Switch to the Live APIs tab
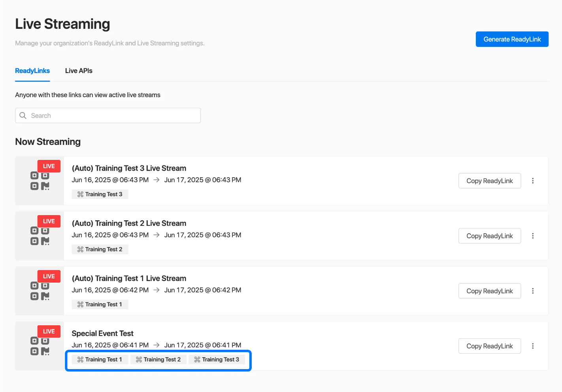 click(79, 71)
